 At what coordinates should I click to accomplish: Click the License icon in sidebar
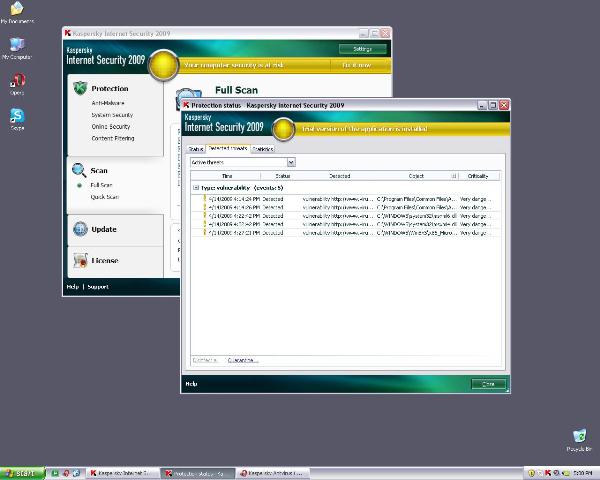[x=80, y=261]
